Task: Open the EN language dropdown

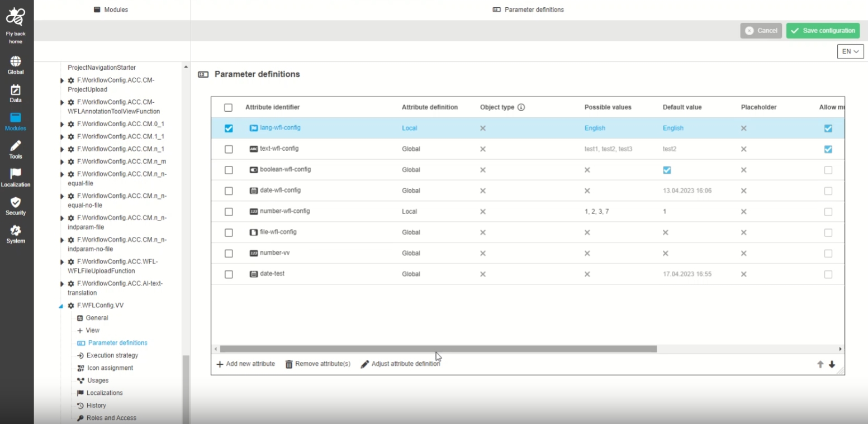Action: click(x=850, y=51)
